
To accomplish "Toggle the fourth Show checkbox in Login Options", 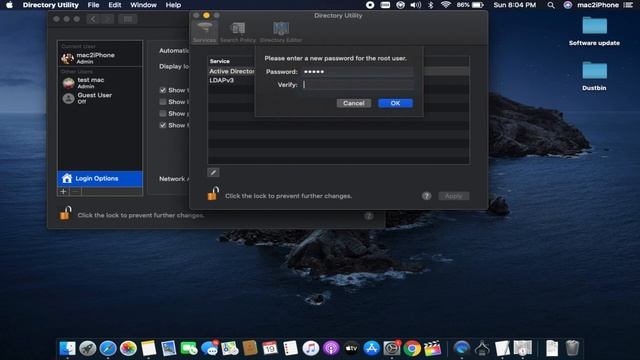I will [163, 125].
